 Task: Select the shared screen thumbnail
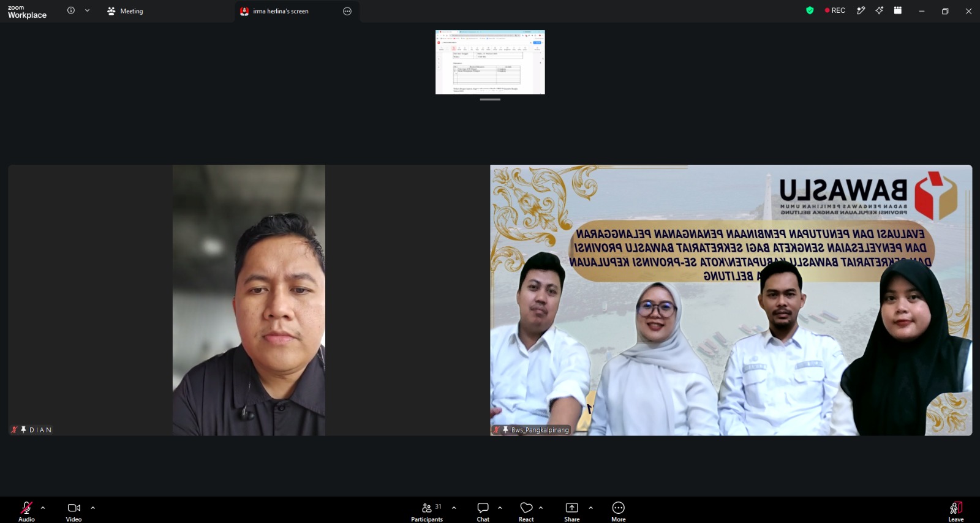coord(490,62)
